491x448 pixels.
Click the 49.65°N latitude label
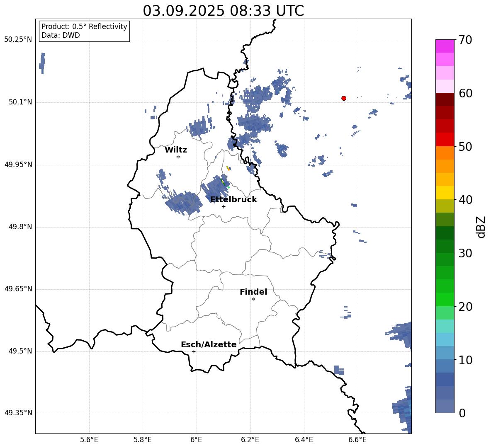point(18,289)
